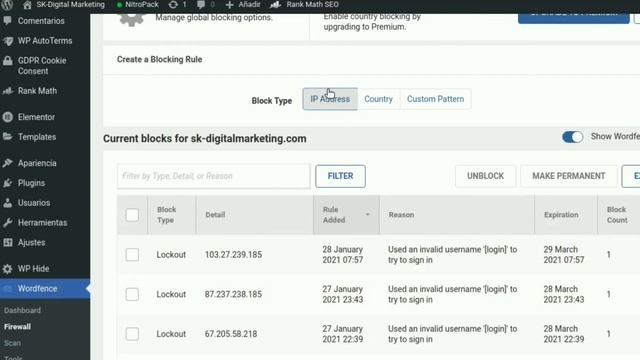Open the NitroPack admin bar item
640x360 pixels.
(x=138, y=4)
